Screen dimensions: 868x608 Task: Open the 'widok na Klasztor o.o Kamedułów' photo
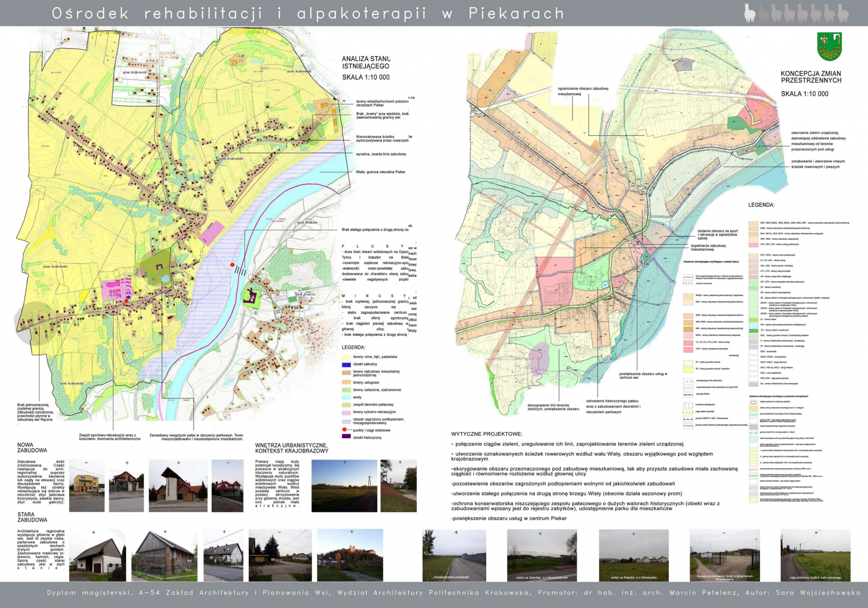coord(634,555)
